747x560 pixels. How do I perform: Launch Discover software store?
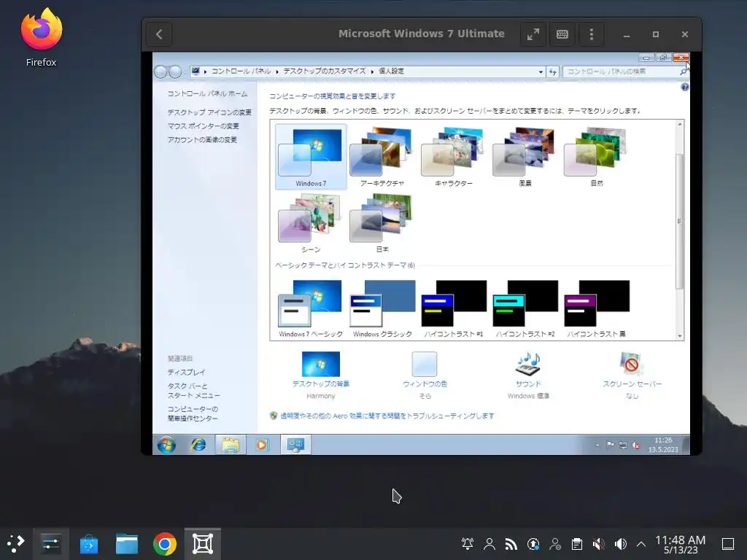click(x=88, y=544)
